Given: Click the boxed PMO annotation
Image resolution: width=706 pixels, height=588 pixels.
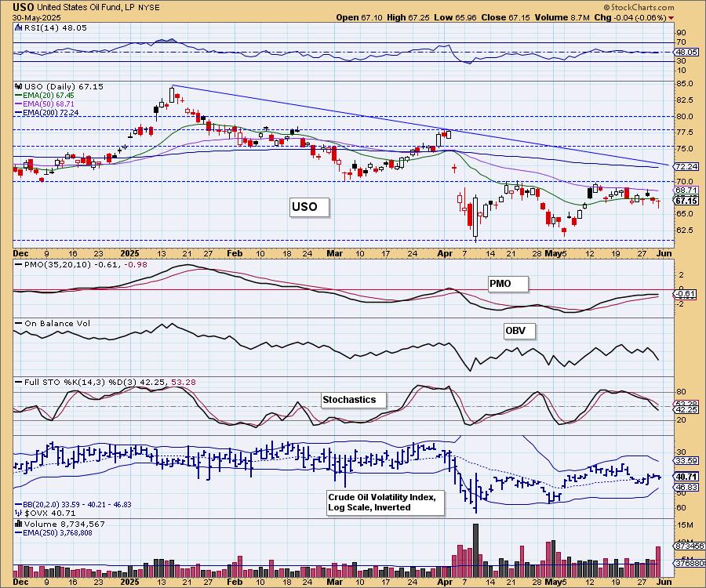Looking at the screenshot, I should tap(508, 284).
